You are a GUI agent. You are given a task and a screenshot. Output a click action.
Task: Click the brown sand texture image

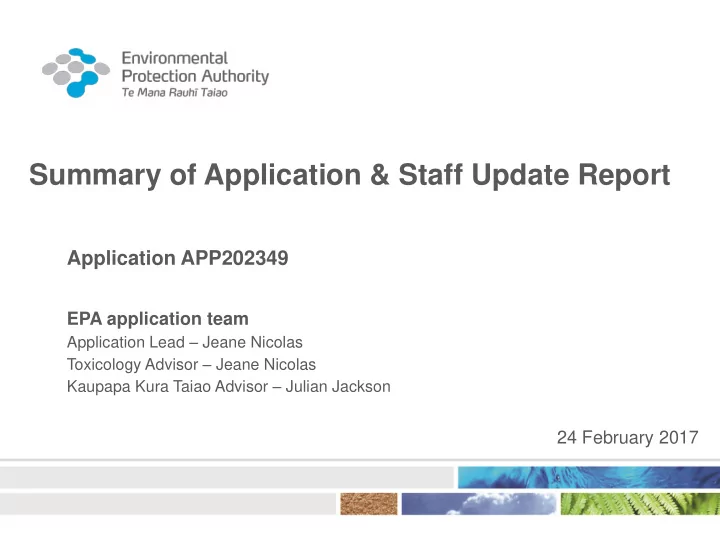tap(369, 504)
